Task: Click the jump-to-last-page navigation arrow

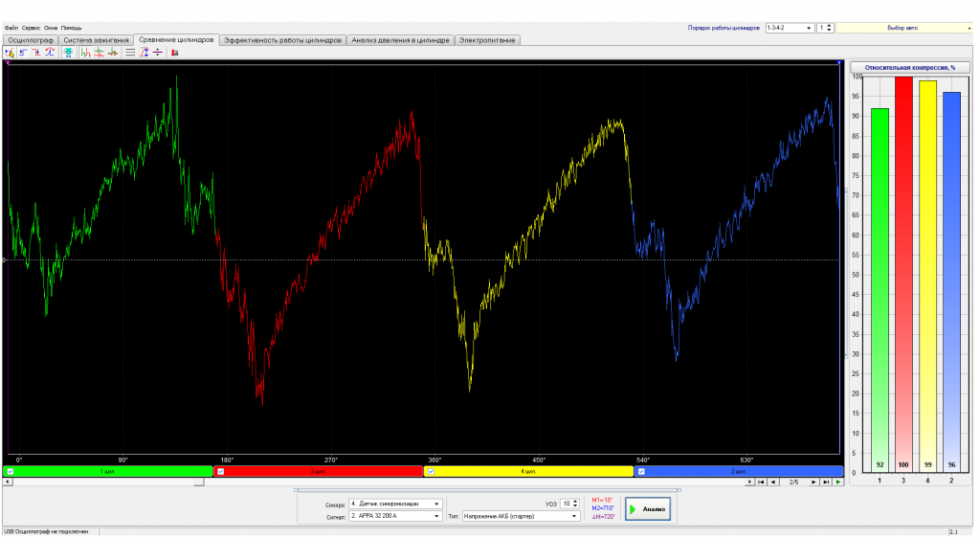Action: [826, 482]
